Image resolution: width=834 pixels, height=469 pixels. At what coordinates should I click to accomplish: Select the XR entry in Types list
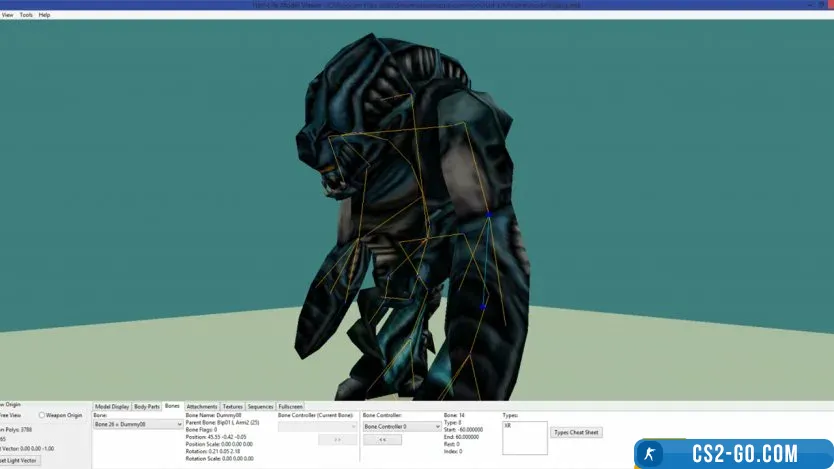click(x=509, y=425)
